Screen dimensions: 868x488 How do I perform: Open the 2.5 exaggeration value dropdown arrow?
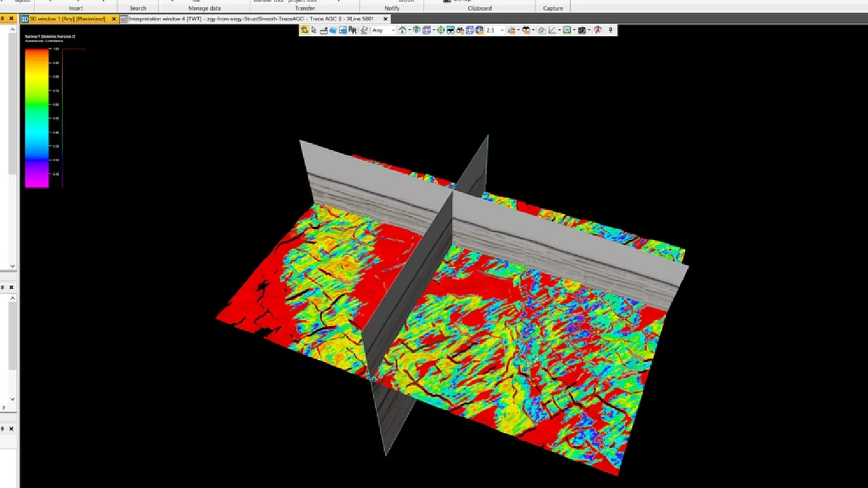point(503,30)
